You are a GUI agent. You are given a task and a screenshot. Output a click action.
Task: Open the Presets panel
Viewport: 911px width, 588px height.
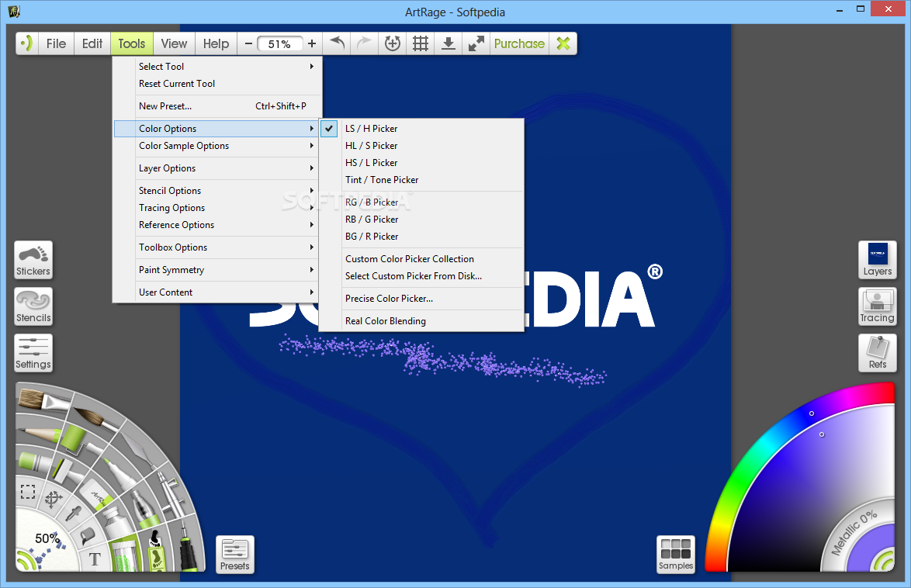234,555
